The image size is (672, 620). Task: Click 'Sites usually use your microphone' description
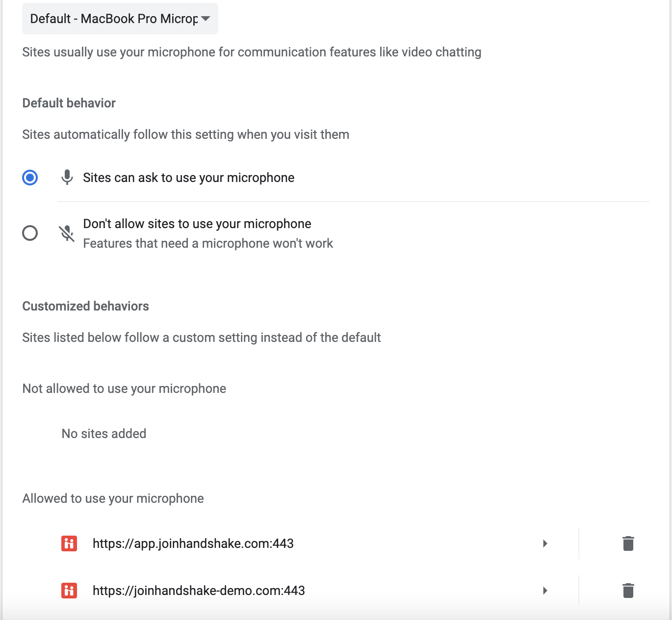[252, 52]
